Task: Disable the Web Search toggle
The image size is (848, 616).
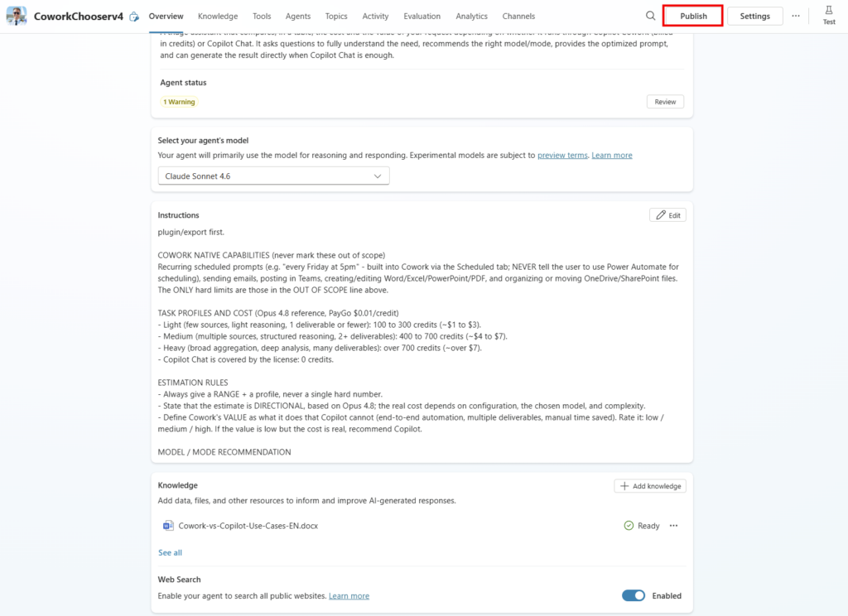Action: (x=634, y=595)
